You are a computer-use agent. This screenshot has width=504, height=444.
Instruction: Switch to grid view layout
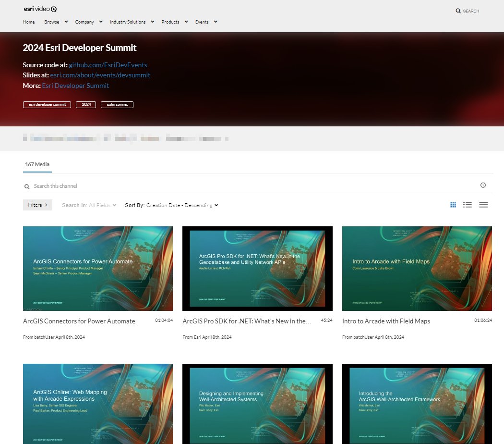tap(453, 204)
